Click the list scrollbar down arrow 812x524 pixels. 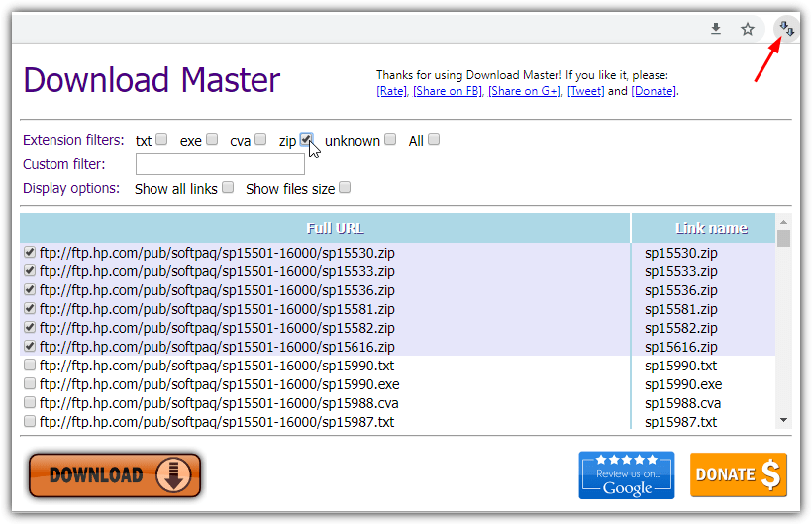click(783, 420)
